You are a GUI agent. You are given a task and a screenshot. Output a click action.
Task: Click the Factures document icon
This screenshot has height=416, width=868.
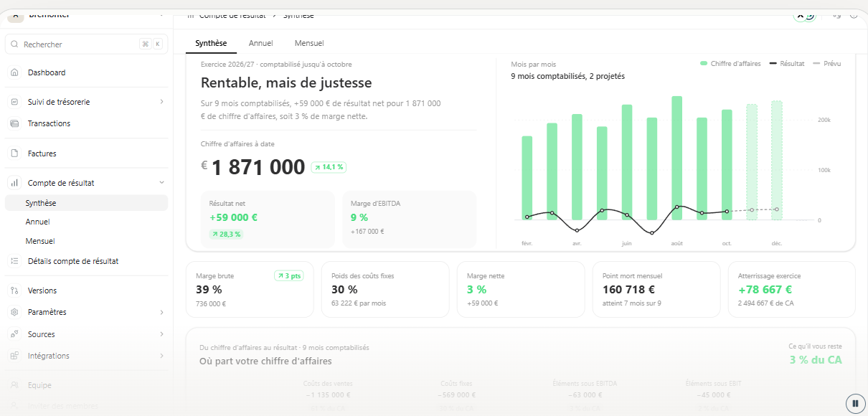(x=14, y=153)
